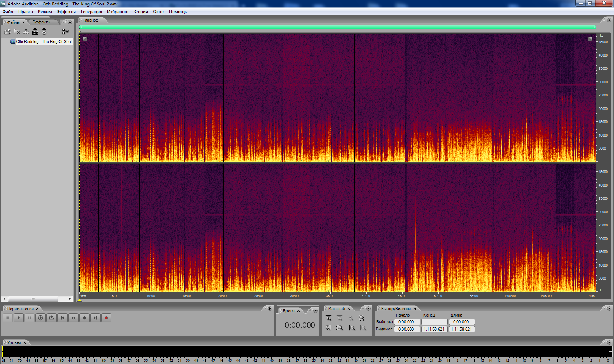Screen dimensions: 614x364
Task: Open the Генерация menu
Action: click(x=91, y=12)
